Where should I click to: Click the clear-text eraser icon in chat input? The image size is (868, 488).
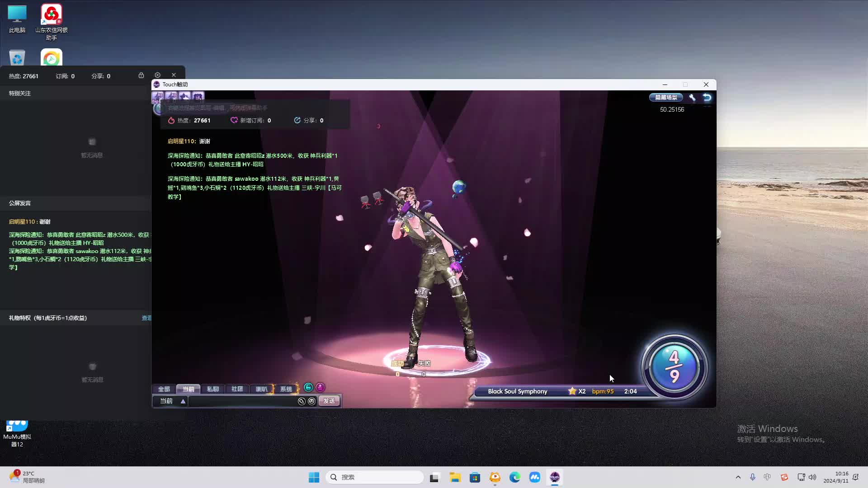(302, 401)
